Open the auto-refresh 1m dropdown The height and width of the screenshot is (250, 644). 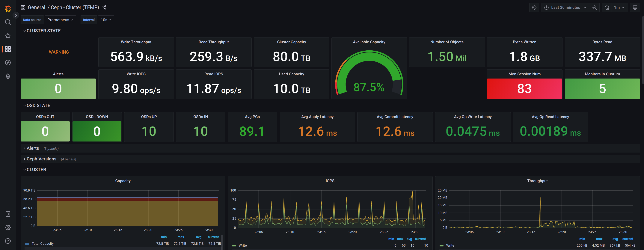pyautogui.click(x=618, y=7)
